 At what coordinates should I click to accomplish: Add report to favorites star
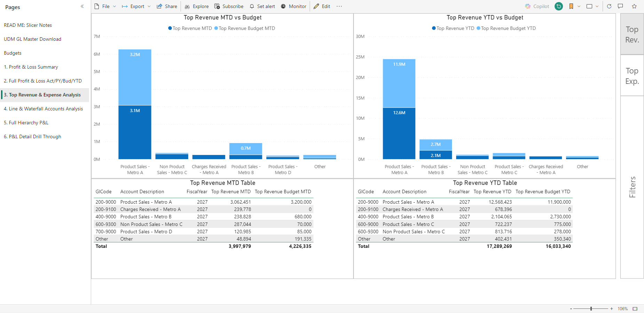tap(634, 6)
